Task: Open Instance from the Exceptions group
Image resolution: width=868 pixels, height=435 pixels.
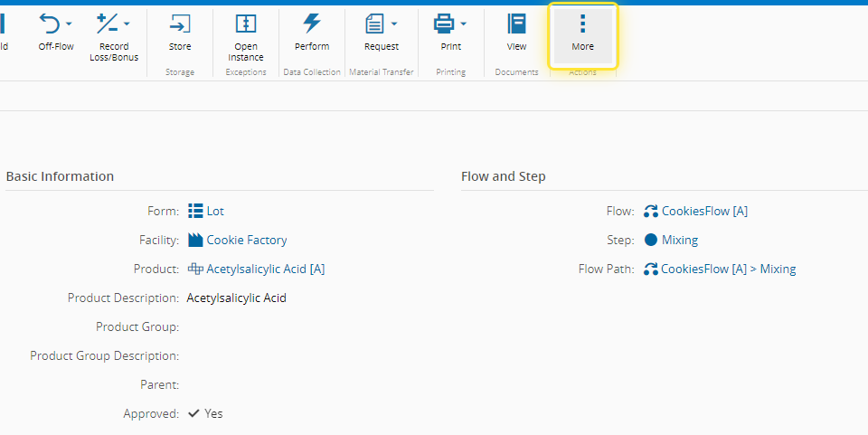Action: (x=246, y=24)
